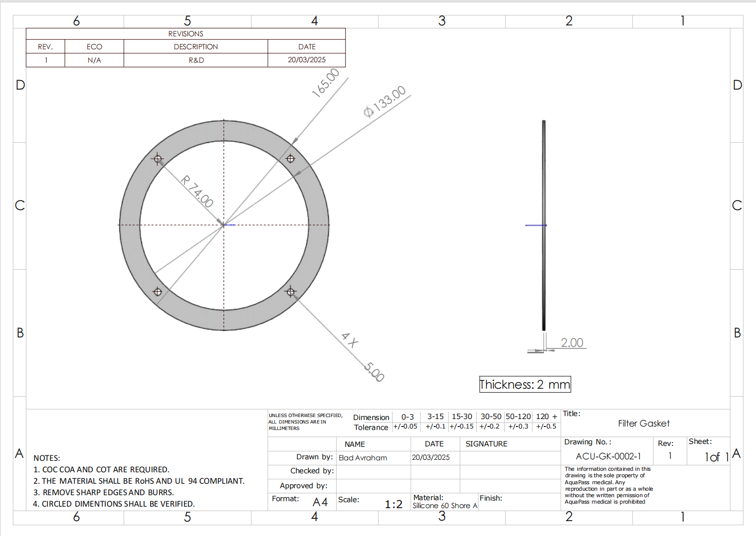This screenshot has width=756, height=536.
Task: Select the R&D description cell in revisions
Action: 196,60
